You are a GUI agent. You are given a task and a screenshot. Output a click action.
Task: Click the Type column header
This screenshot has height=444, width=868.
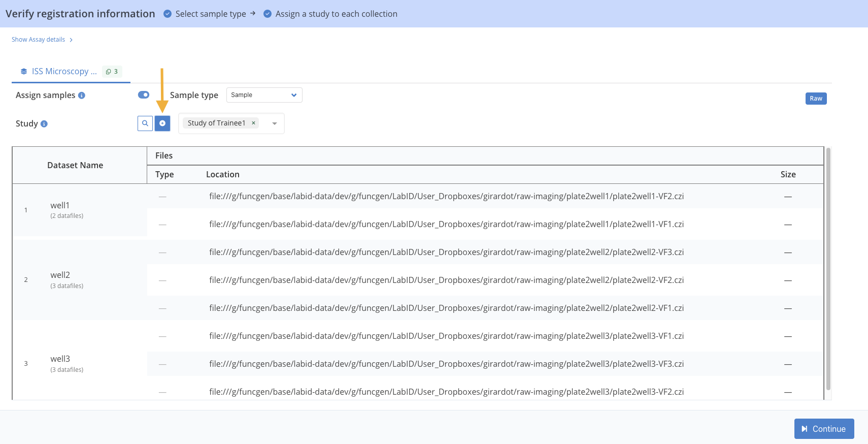click(x=164, y=174)
